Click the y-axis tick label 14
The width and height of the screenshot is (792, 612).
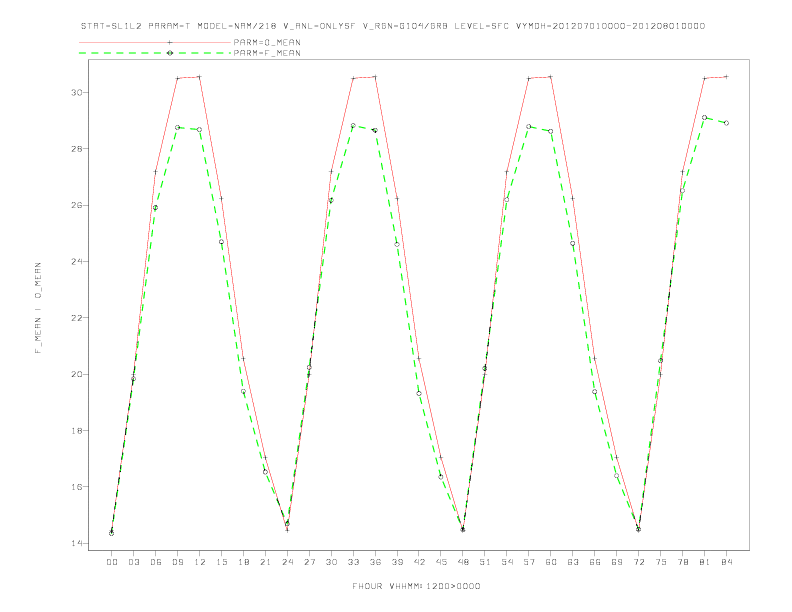click(77, 544)
